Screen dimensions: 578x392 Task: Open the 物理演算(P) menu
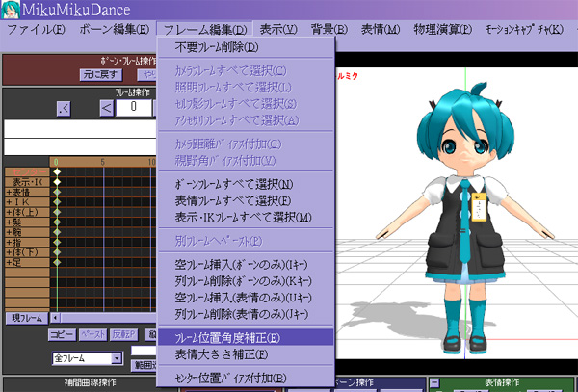click(442, 29)
